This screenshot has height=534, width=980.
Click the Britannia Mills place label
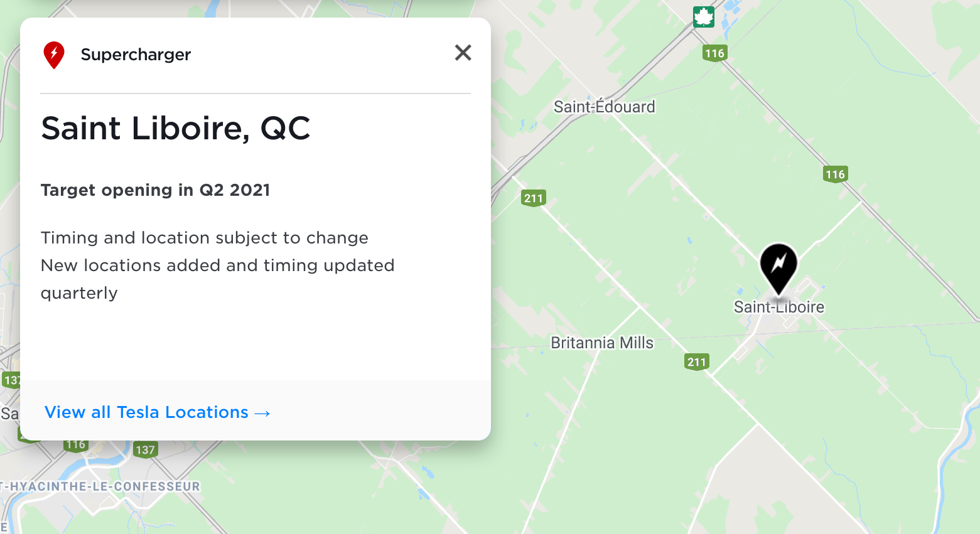[x=601, y=343]
